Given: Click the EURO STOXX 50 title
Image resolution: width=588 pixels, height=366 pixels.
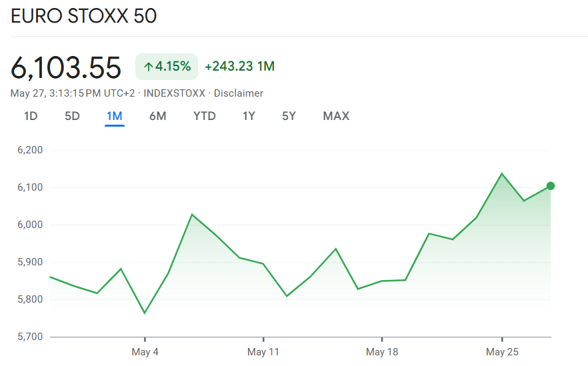Looking at the screenshot, I should pyautogui.click(x=83, y=16).
